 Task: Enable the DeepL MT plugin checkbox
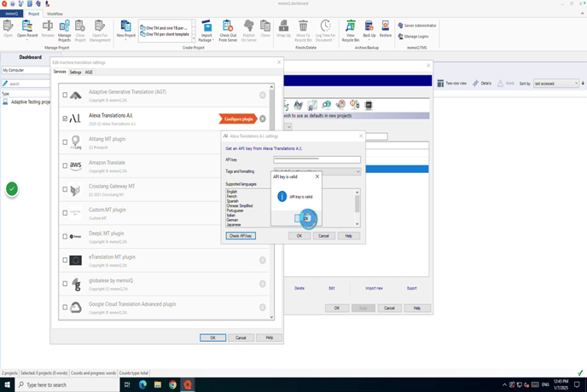[65, 236]
